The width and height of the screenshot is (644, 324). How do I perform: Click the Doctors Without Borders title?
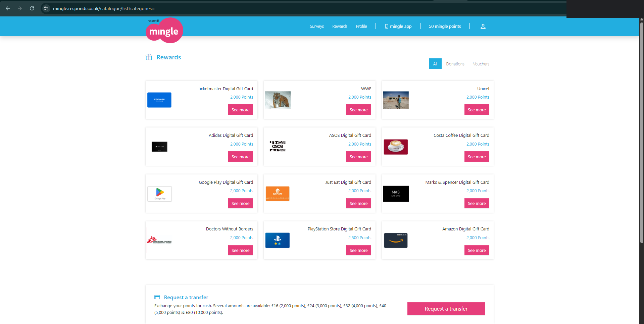(230, 229)
